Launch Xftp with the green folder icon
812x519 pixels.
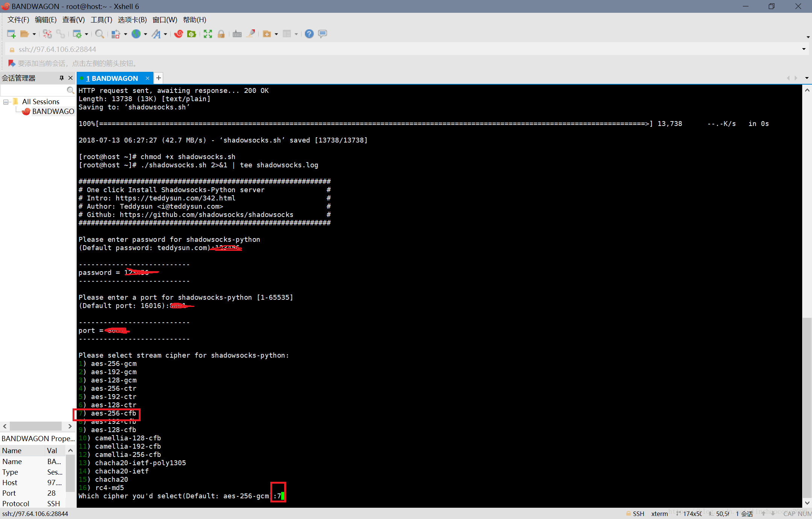191,34
